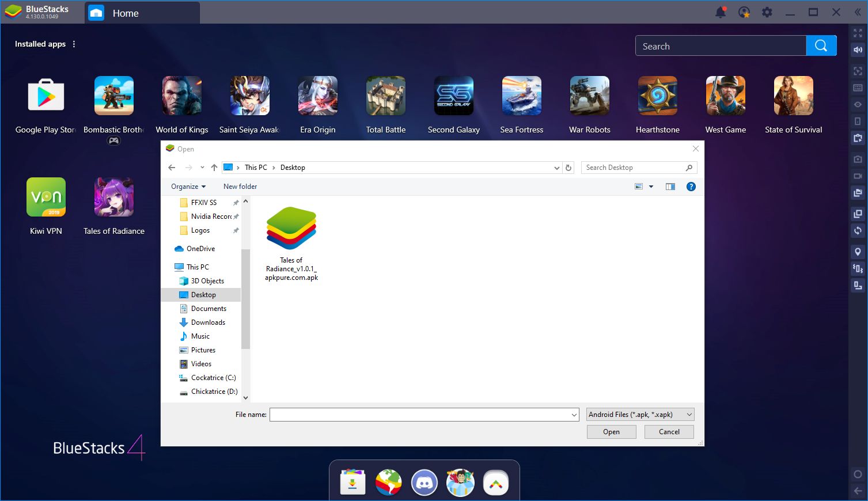Open Kiwi VPN app

pos(46,197)
